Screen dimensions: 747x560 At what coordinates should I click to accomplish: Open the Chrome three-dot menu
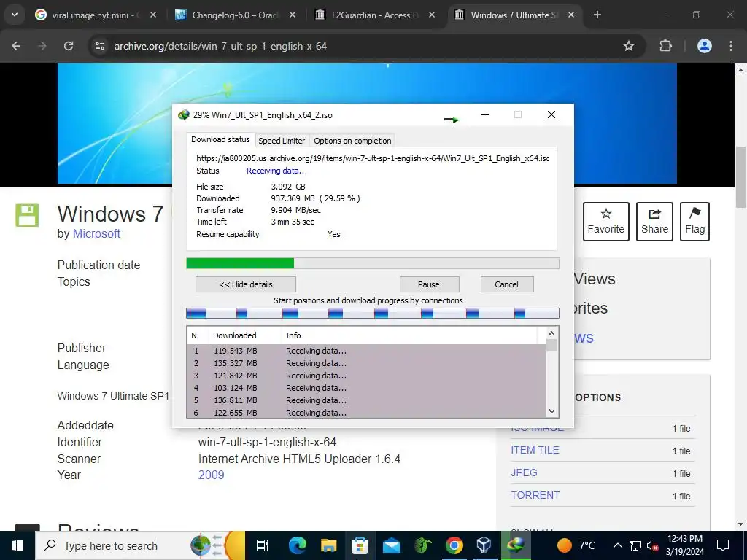(730, 46)
